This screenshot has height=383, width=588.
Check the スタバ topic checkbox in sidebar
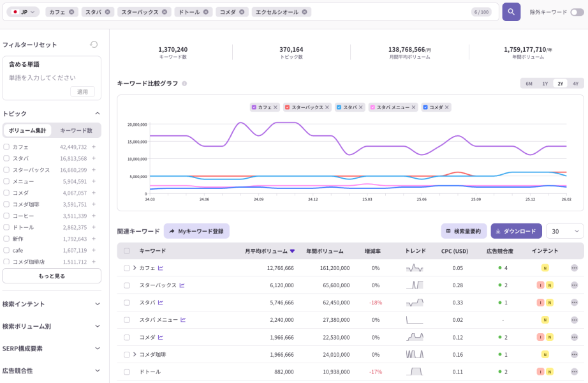click(6, 158)
